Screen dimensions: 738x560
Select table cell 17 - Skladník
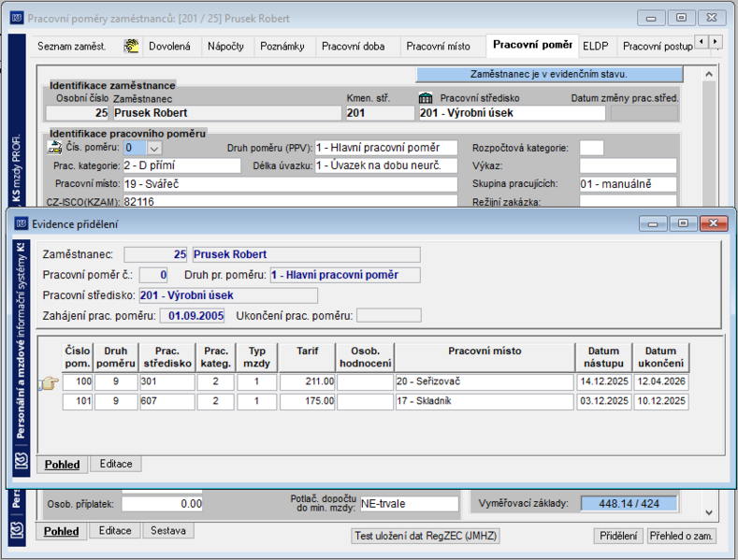(x=485, y=401)
